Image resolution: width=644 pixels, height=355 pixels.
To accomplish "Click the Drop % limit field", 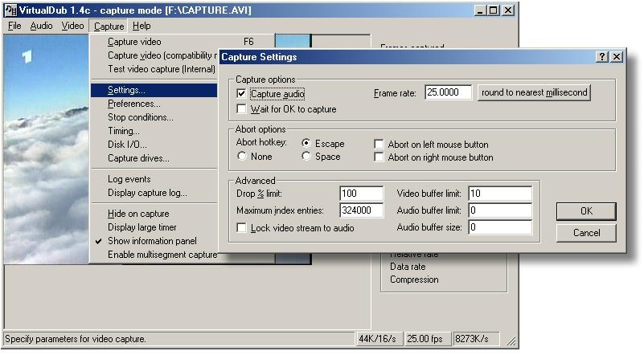I will coord(362,194).
